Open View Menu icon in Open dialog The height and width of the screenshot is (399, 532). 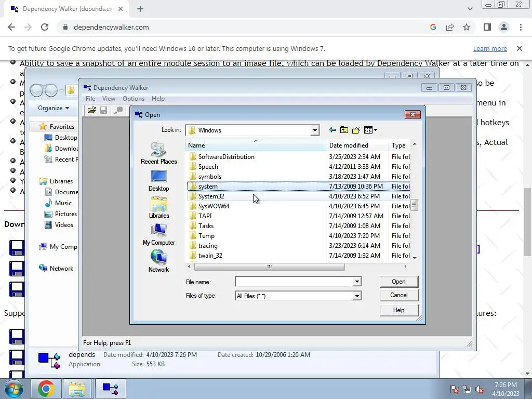click(x=370, y=130)
